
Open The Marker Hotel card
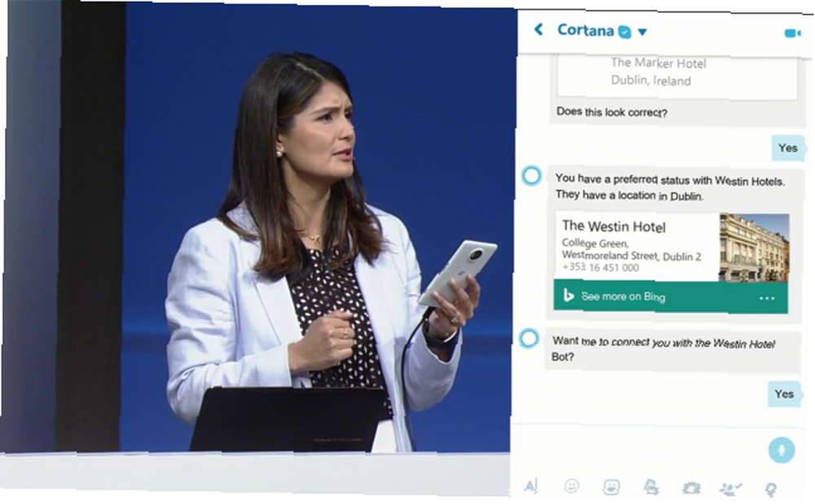click(x=677, y=77)
